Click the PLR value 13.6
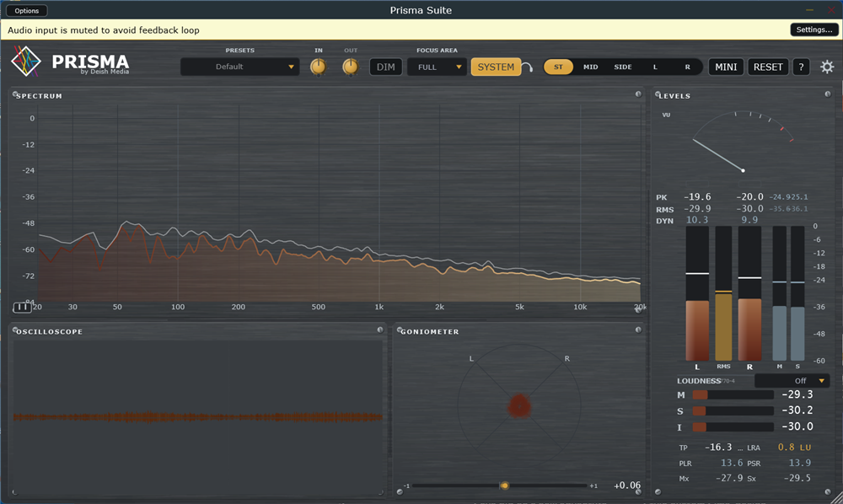The height and width of the screenshot is (504, 843). 732,463
